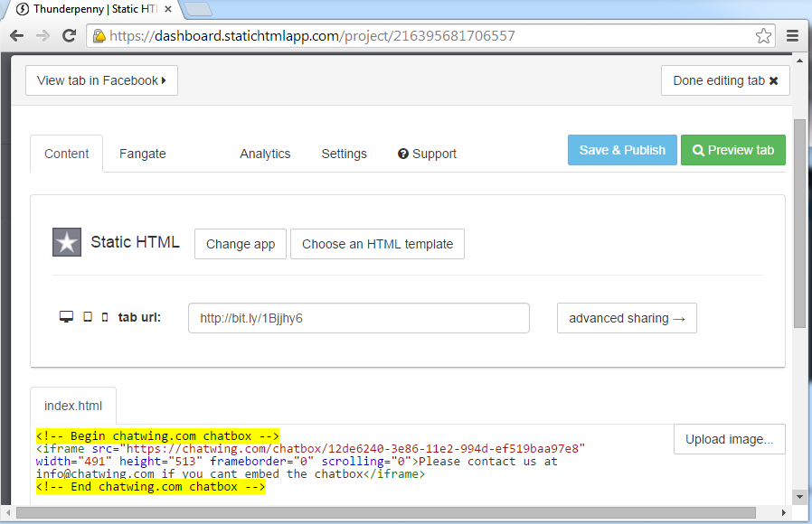Select the mobile phone preview icon

point(105,317)
